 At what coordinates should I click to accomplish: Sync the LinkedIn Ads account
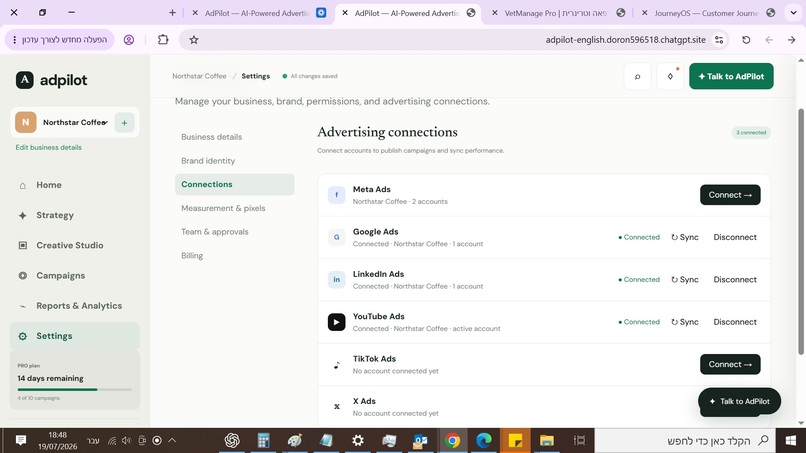point(685,280)
